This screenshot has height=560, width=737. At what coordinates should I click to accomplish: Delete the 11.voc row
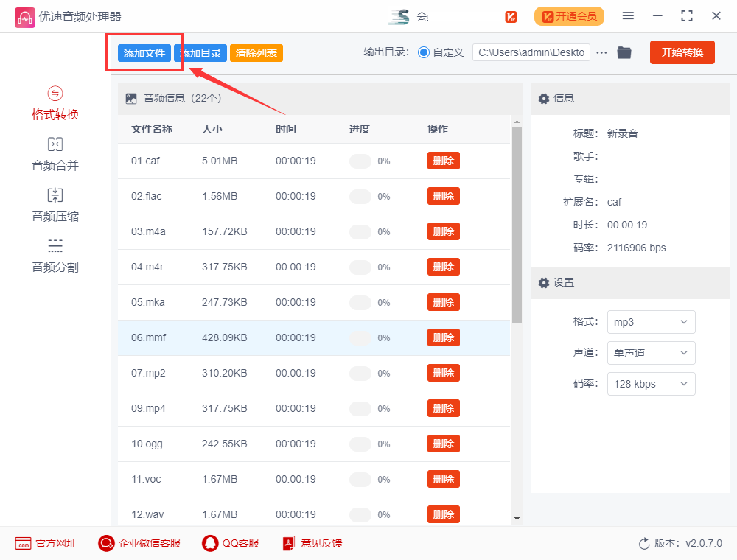click(x=443, y=479)
